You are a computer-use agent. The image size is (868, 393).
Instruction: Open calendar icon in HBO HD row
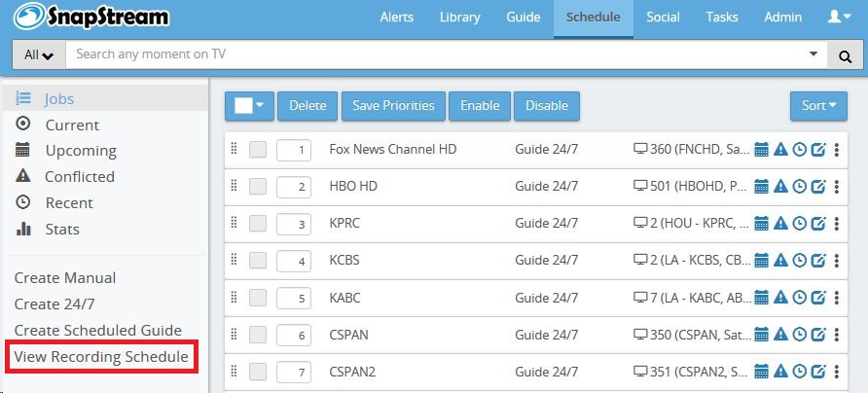coord(762,187)
